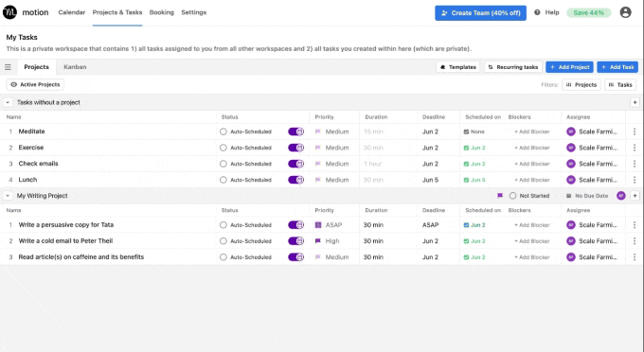Open the user account avatar menu
The image size is (644, 352).
[x=625, y=12]
